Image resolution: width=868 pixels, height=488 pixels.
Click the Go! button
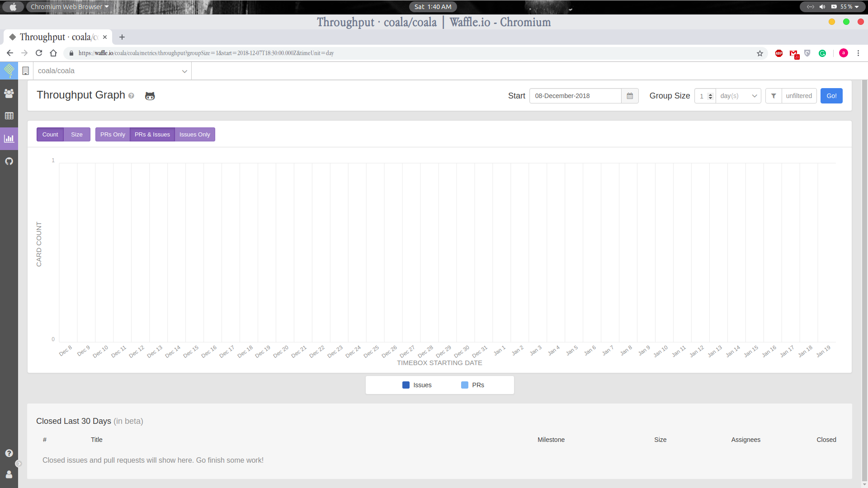[x=831, y=96]
